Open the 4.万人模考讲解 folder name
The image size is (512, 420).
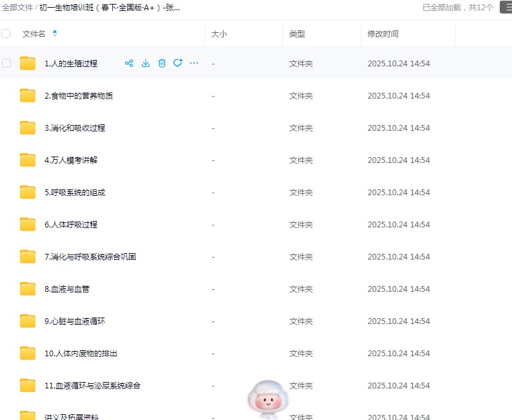tap(71, 160)
